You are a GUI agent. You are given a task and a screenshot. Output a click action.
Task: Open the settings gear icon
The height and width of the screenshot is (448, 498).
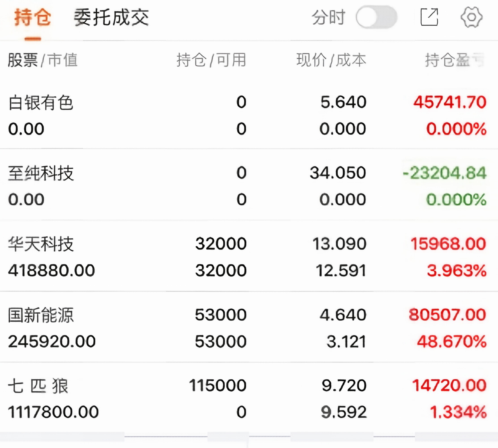coord(471,17)
